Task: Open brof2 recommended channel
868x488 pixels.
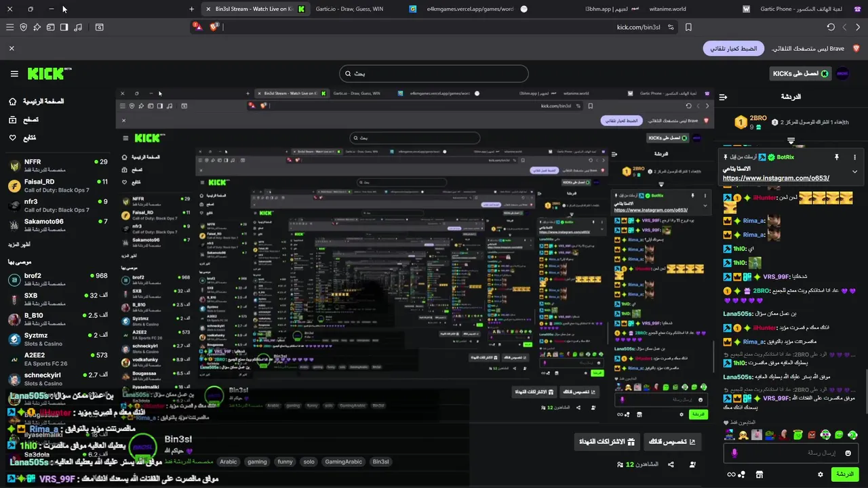Action: click(57, 280)
